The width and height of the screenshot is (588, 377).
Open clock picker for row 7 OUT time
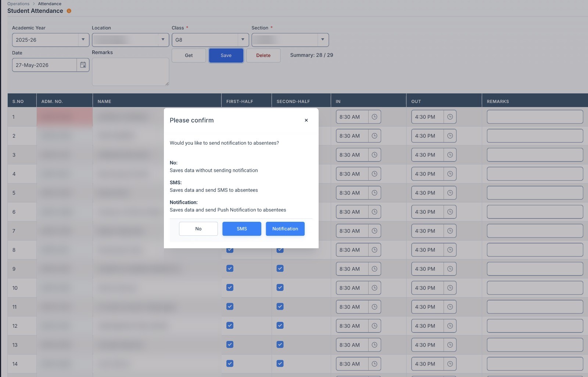click(450, 231)
